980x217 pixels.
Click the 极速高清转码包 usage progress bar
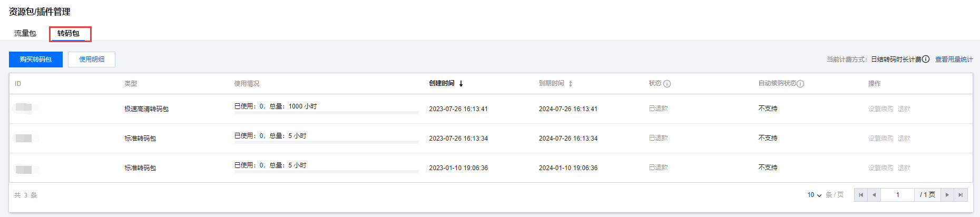[326, 113]
